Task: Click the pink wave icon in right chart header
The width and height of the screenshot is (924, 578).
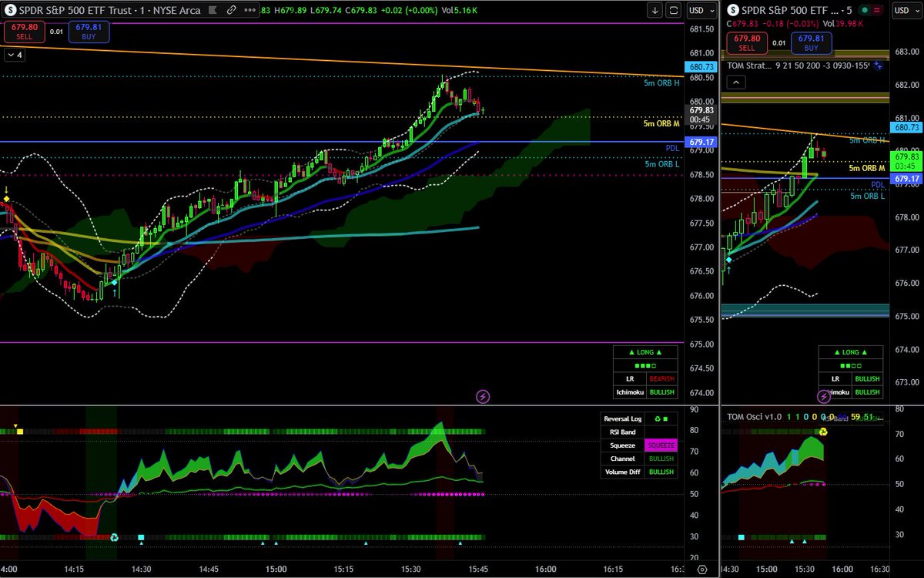Action: click(875, 10)
